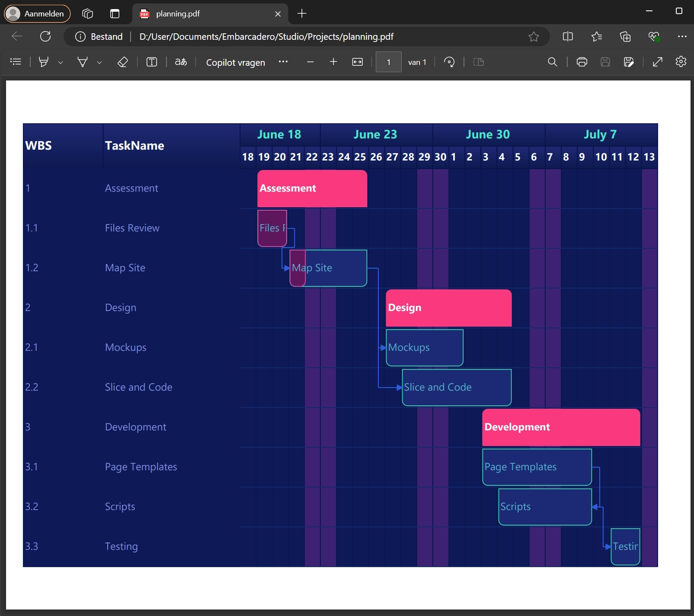Viewport: 694px width, 616px height.
Task: Select the Erase tool
Action: [x=123, y=62]
